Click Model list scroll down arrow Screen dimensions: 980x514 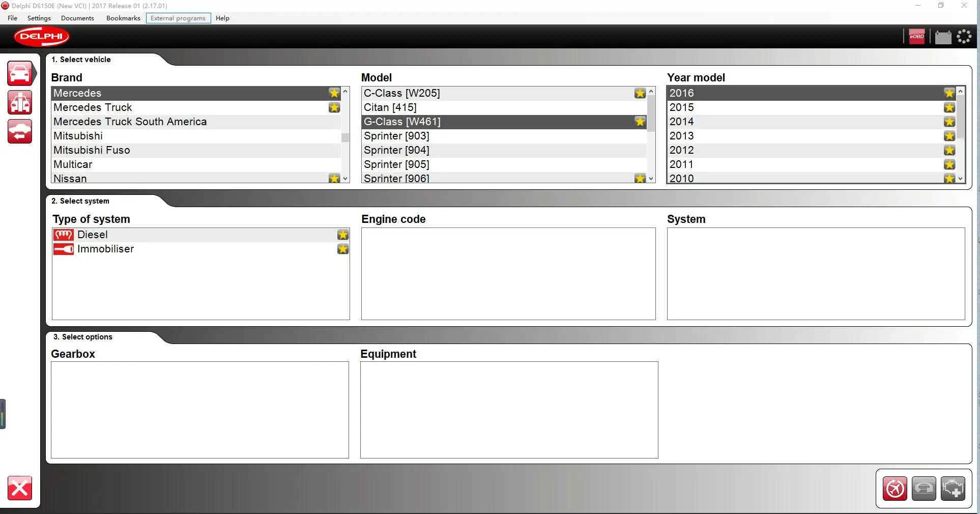(x=651, y=179)
